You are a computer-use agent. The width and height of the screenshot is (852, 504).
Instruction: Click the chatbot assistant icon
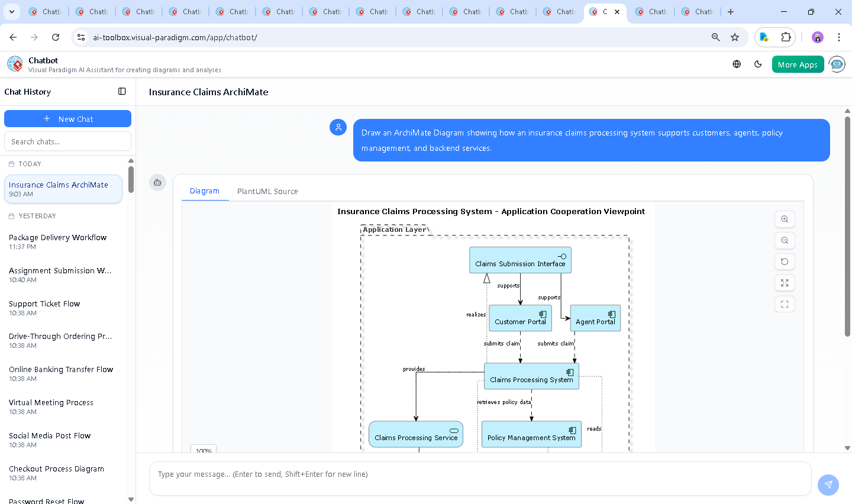[x=837, y=64]
